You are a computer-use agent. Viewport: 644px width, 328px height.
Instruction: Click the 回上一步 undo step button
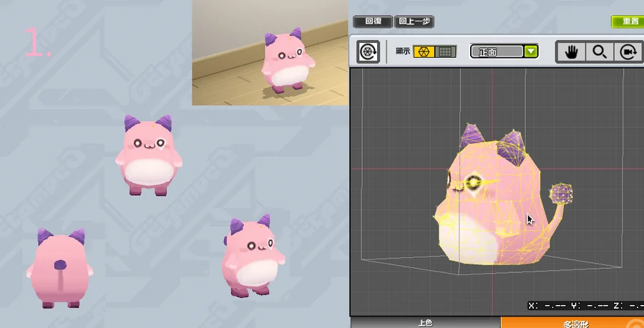(x=414, y=21)
